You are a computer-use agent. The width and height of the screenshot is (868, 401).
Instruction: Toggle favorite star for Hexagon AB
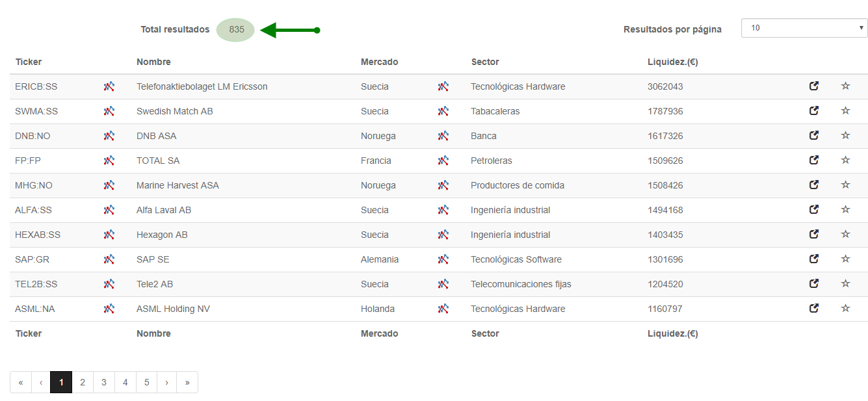pos(846,234)
